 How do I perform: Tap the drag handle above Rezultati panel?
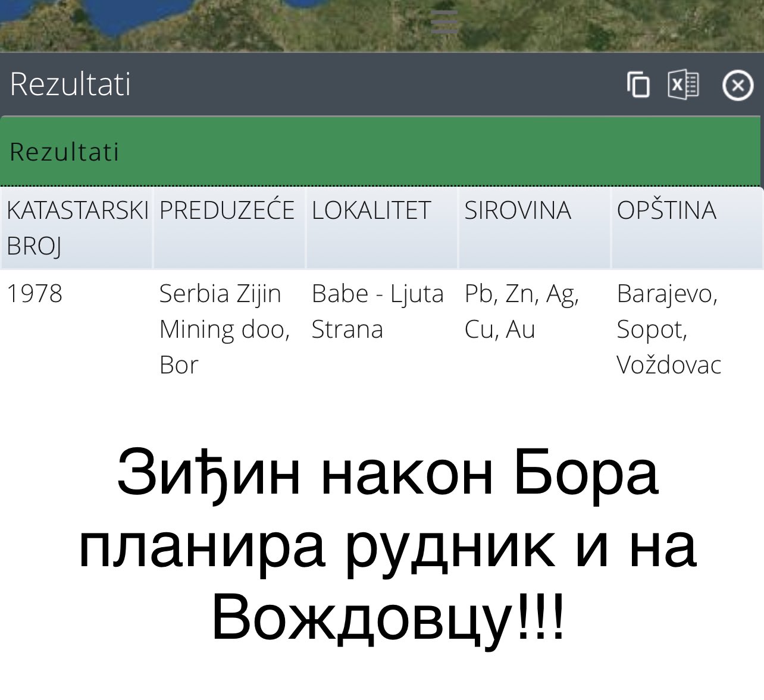(444, 21)
